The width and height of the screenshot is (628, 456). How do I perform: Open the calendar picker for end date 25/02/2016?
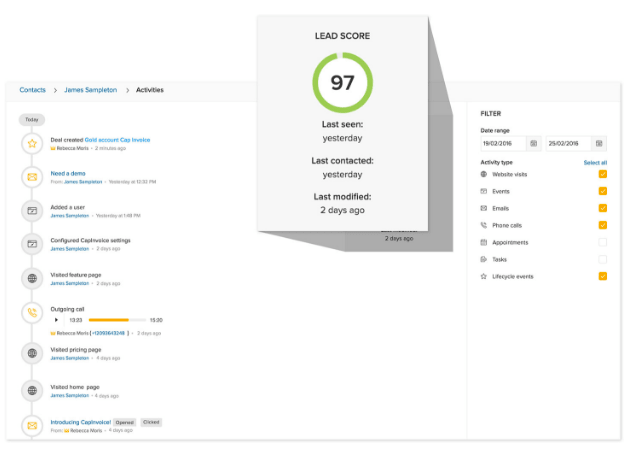pyautogui.click(x=599, y=143)
